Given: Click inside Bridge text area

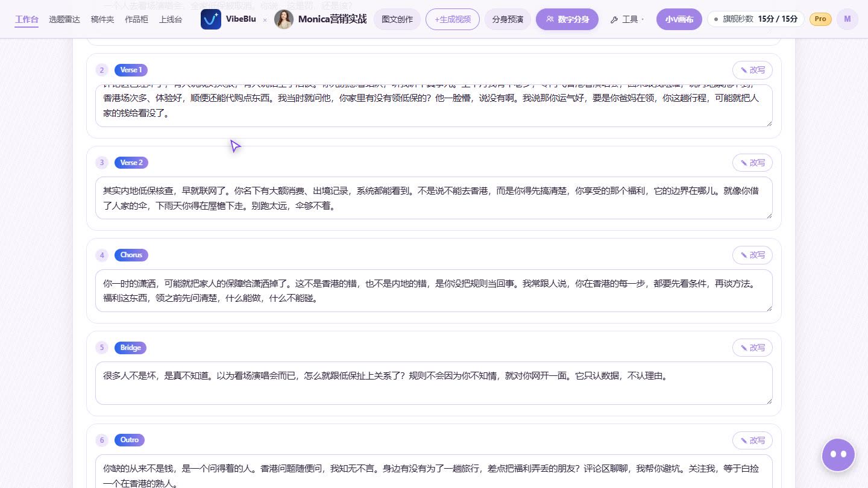Looking at the screenshot, I should click(x=434, y=383).
